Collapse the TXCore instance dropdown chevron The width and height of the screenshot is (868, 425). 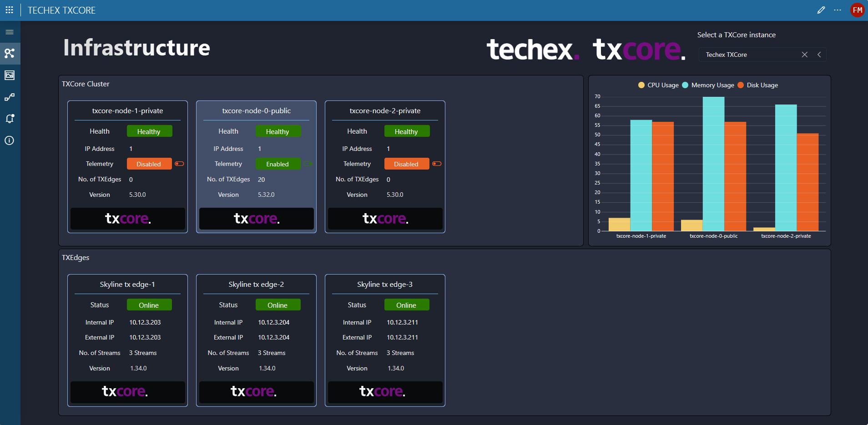click(819, 55)
